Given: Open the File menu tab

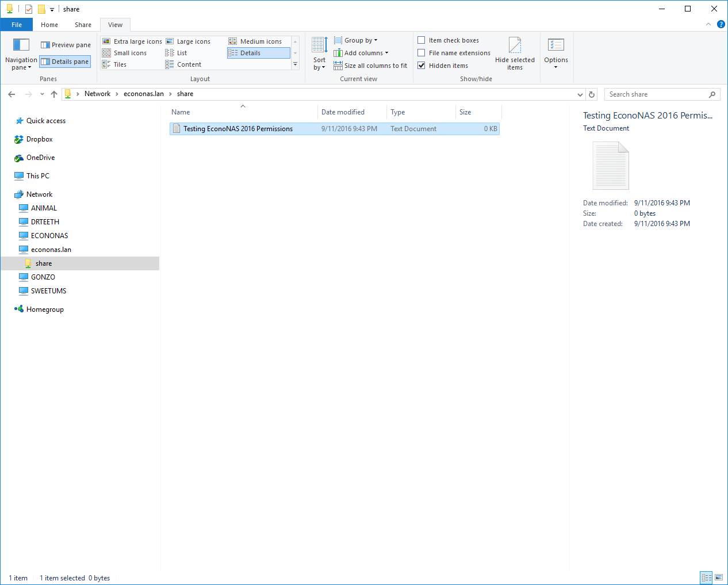Looking at the screenshot, I should click(x=17, y=25).
